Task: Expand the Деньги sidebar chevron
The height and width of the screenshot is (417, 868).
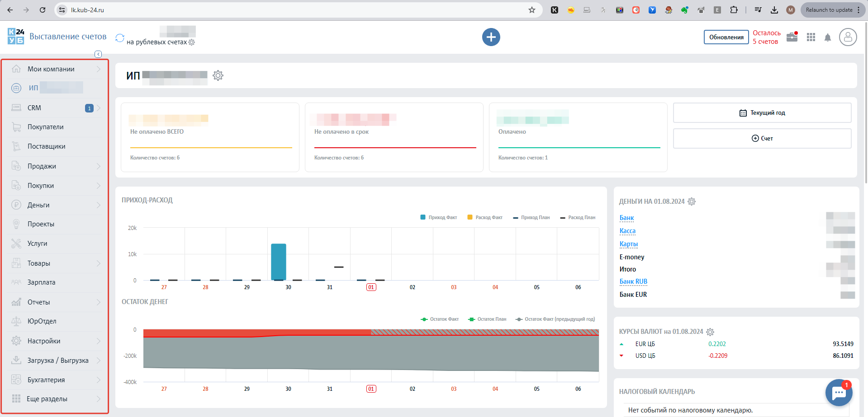Action: click(98, 205)
